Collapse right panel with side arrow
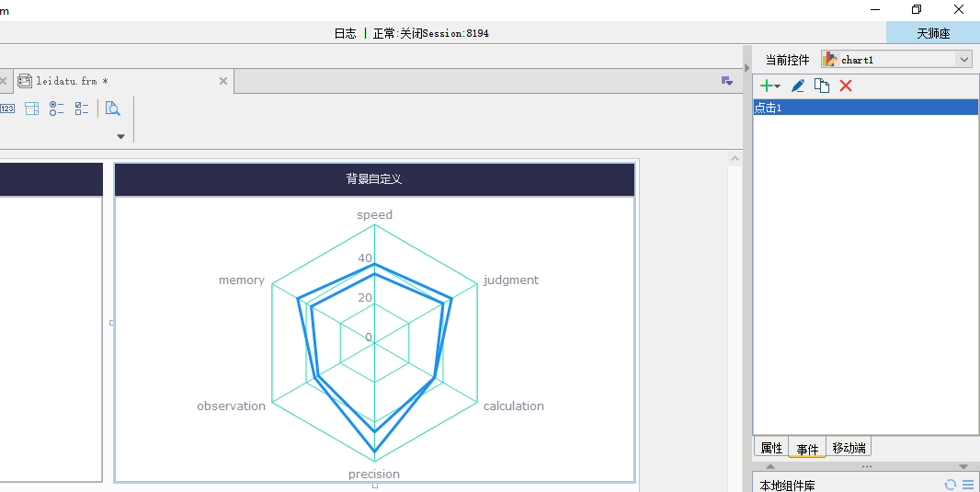The image size is (980, 492). coord(746,67)
